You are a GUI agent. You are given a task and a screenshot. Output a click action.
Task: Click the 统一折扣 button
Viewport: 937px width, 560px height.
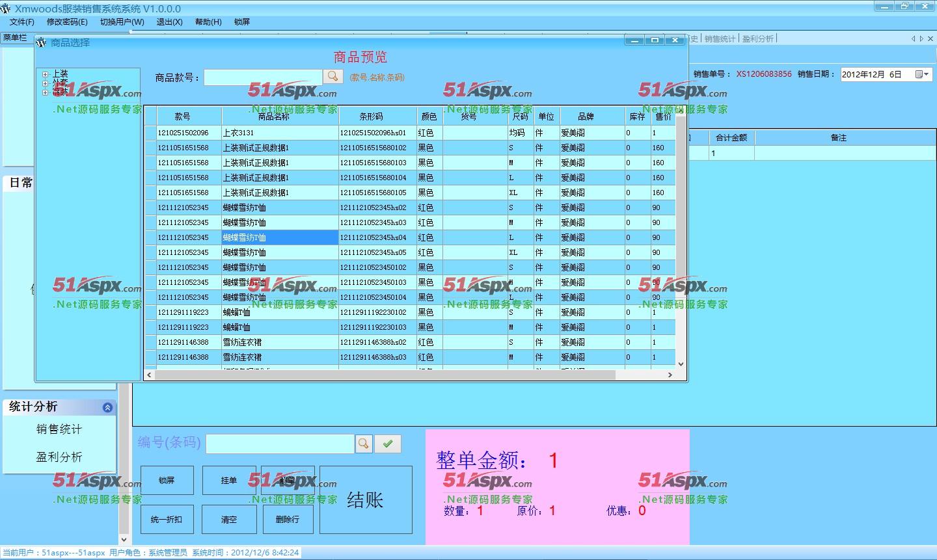(x=167, y=520)
